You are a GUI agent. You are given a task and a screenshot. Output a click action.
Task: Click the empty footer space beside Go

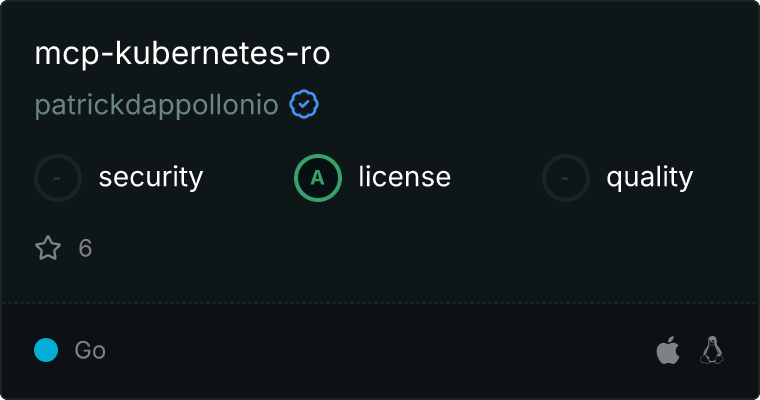click(380, 350)
